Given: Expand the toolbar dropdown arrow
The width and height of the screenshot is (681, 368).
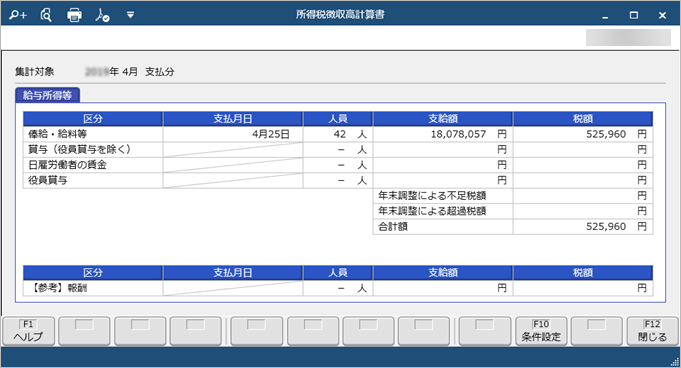Looking at the screenshot, I should pyautogui.click(x=130, y=15).
